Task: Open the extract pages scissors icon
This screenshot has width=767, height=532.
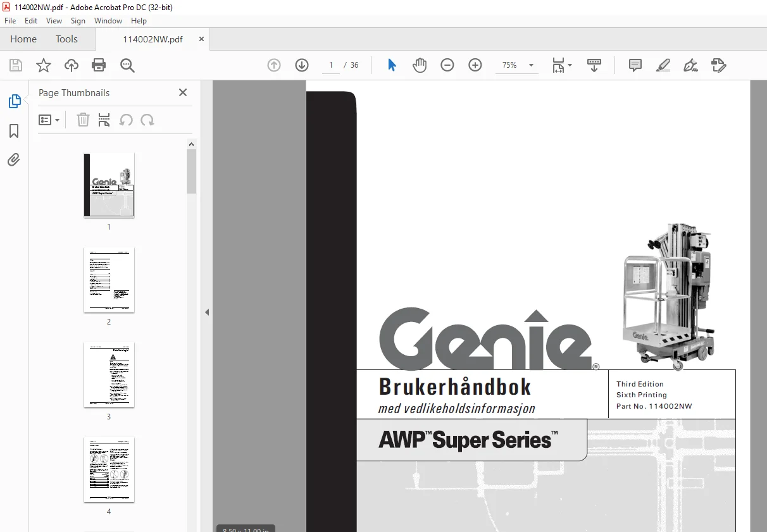Action: point(104,120)
